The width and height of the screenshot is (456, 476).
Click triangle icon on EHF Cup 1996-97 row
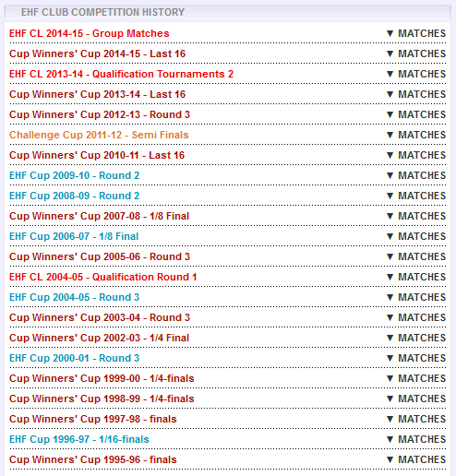click(x=390, y=439)
